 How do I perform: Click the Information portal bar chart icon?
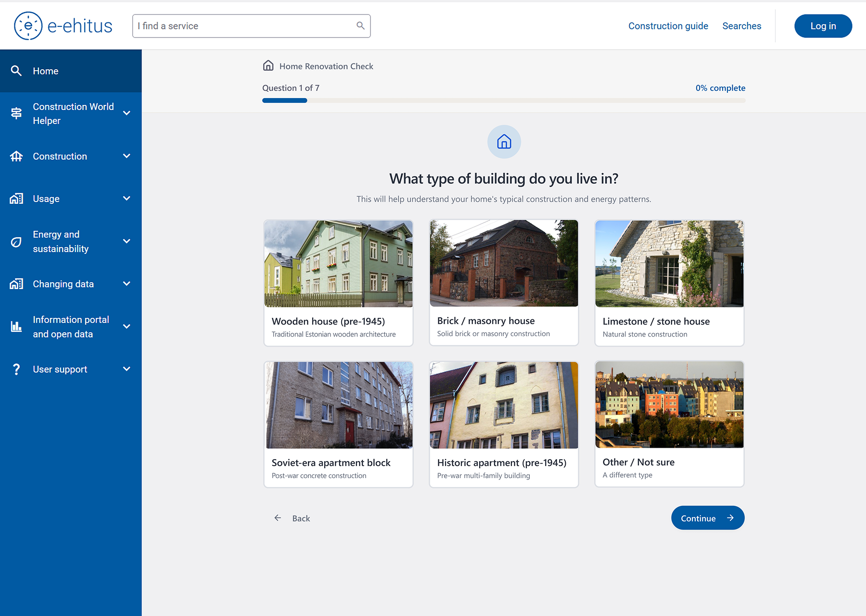click(16, 327)
